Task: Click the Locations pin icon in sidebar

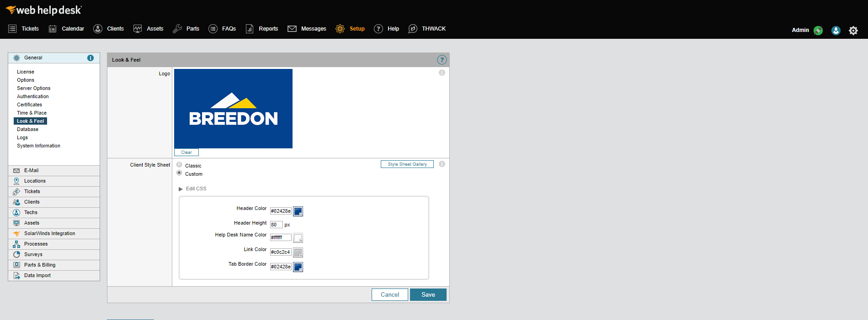Action: coord(16,181)
